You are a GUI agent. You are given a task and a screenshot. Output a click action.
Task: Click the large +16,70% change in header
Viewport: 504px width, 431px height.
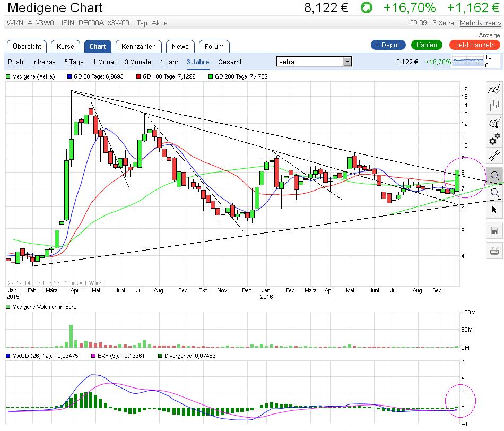[410, 8]
